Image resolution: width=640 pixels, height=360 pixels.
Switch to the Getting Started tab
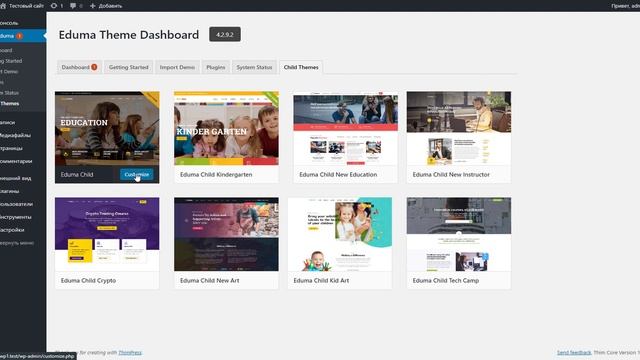tap(129, 67)
